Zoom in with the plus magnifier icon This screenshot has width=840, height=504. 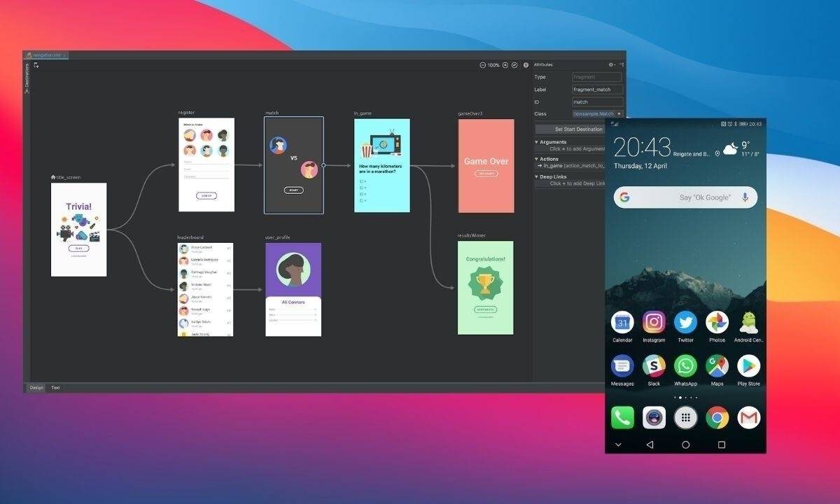tap(505, 65)
